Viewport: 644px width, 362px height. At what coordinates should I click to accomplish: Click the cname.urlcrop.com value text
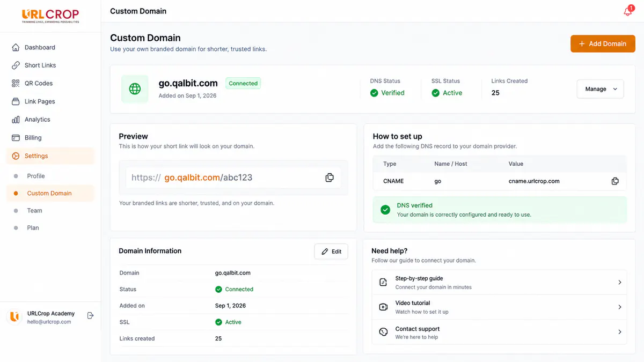[534, 181]
